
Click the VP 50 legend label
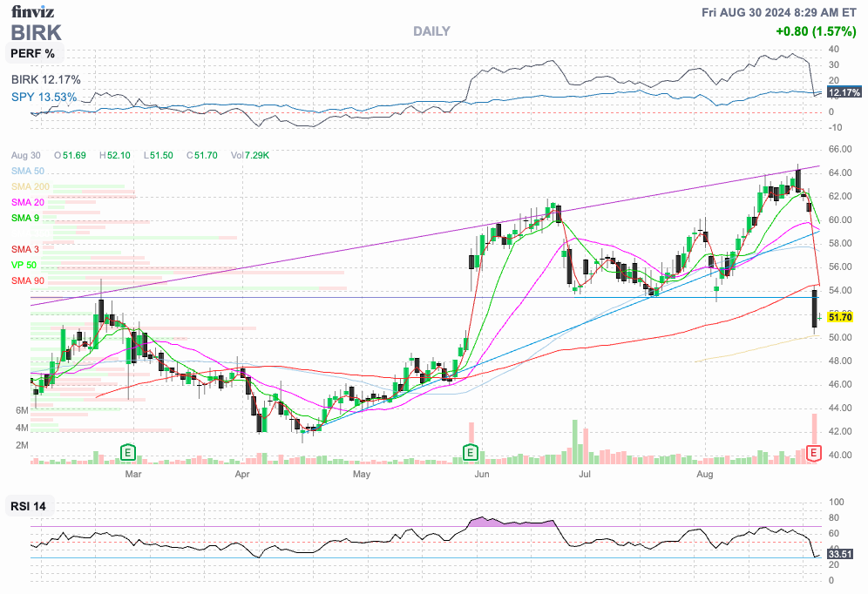click(24, 265)
